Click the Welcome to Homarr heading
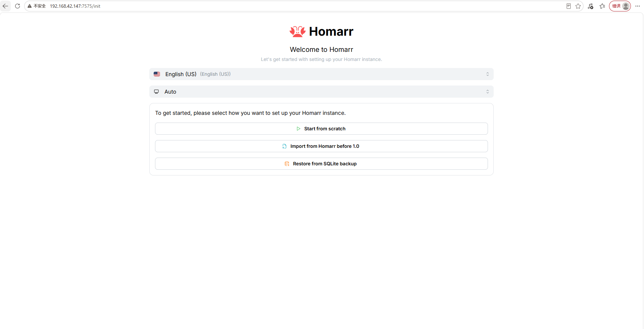 tap(321, 50)
